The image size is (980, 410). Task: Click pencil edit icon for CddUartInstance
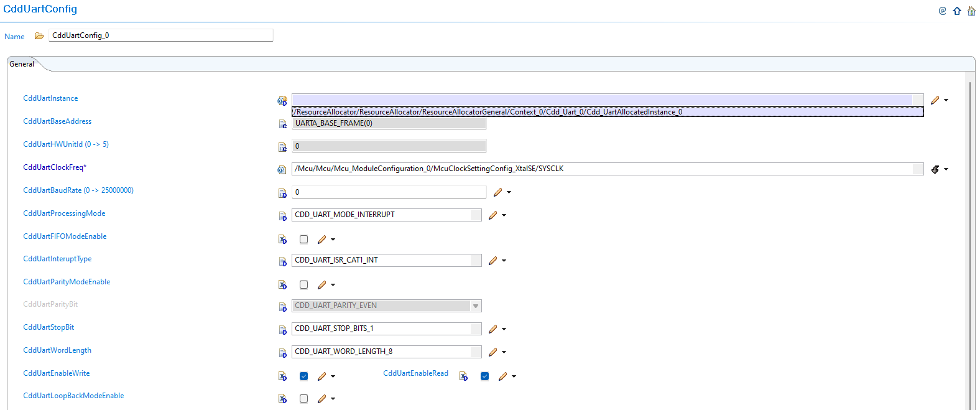[935, 100]
